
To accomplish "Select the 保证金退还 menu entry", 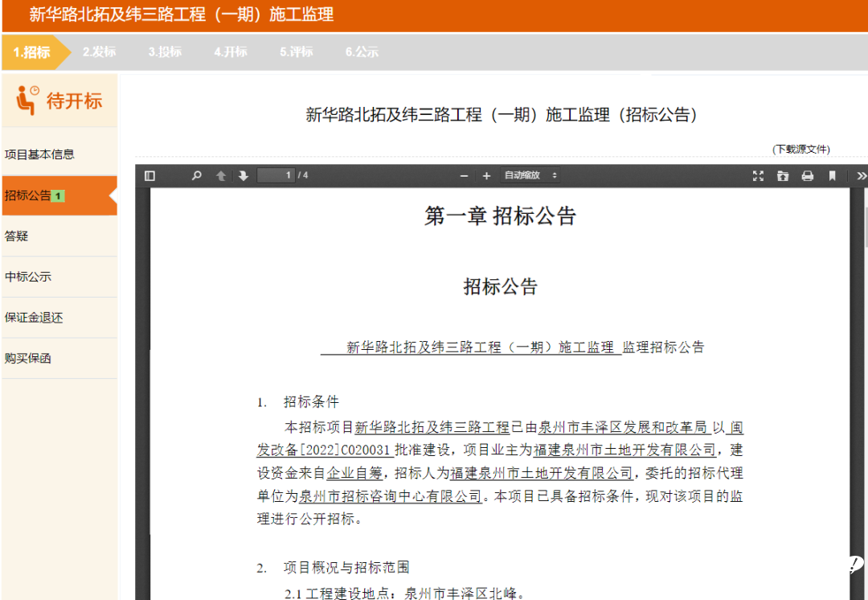I will tap(34, 318).
